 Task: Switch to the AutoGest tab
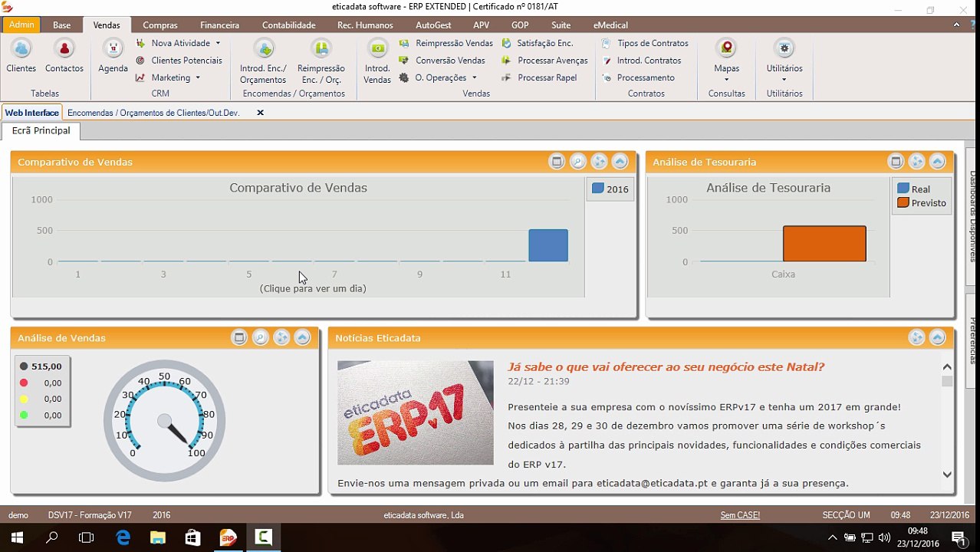click(x=433, y=25)
